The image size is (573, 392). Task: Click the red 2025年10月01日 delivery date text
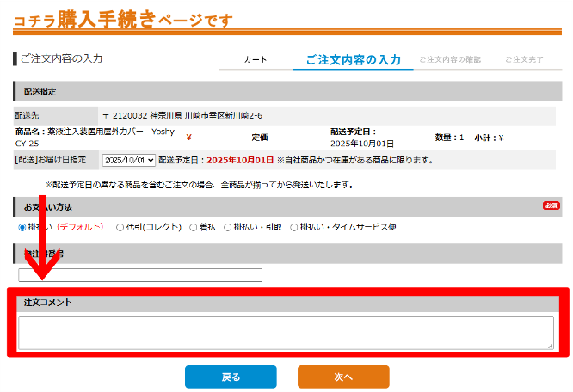[x=240, y=160]
